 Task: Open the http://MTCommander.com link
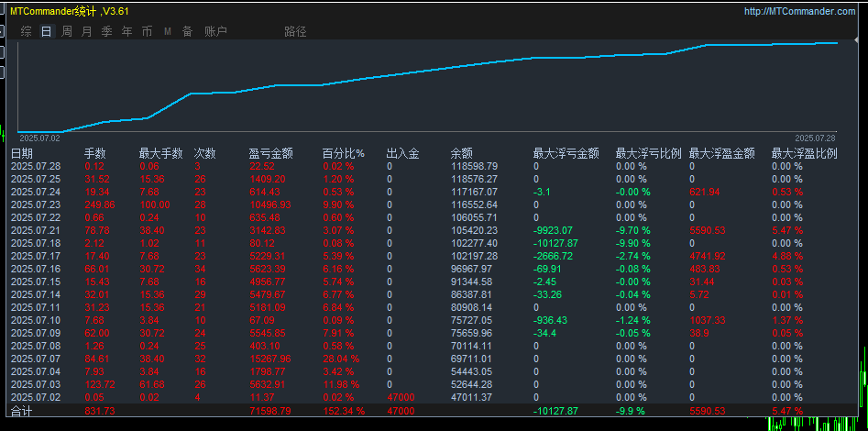pyautogui.click(x=799, y=11)
